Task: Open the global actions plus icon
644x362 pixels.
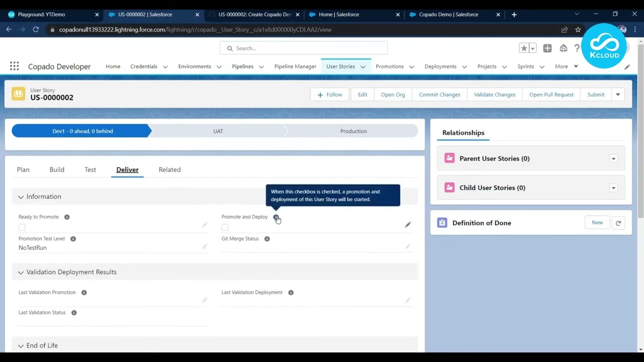Action: tap(547, 48)
